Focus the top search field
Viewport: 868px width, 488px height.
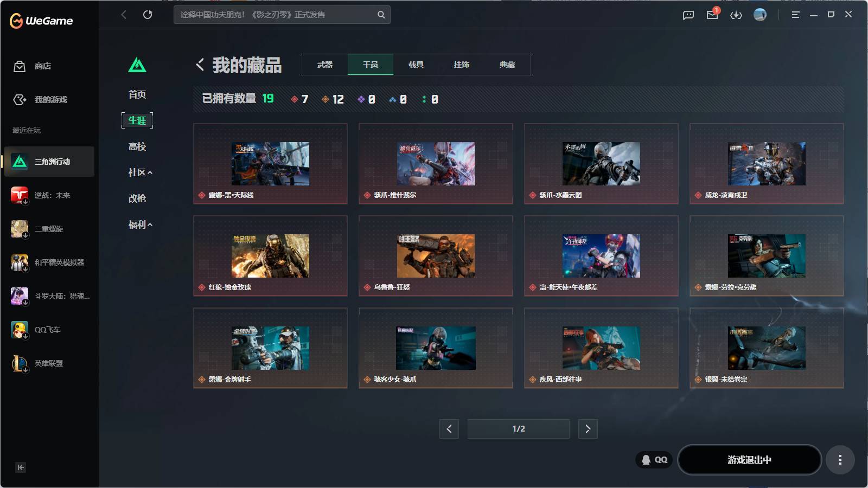pos(282,15)
